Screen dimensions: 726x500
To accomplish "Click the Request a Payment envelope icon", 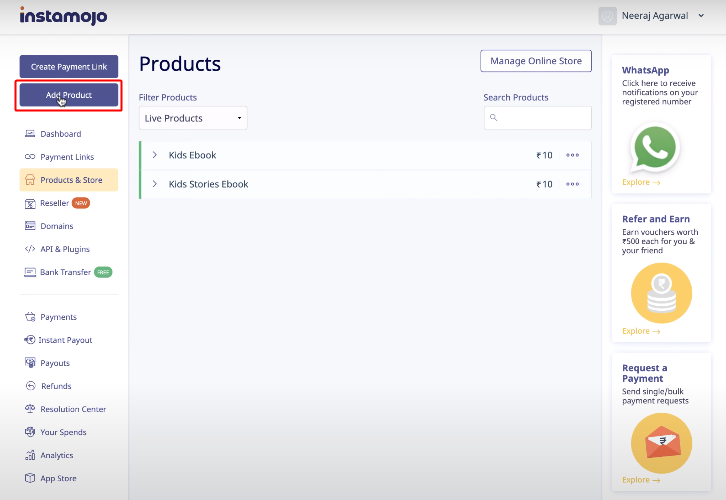I will point(661,442).
